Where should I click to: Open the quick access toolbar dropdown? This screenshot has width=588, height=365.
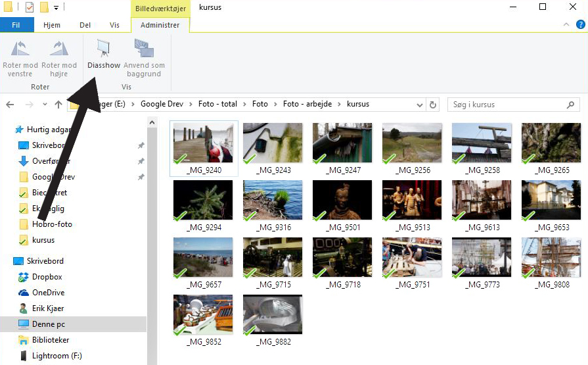tap(57, 8)
